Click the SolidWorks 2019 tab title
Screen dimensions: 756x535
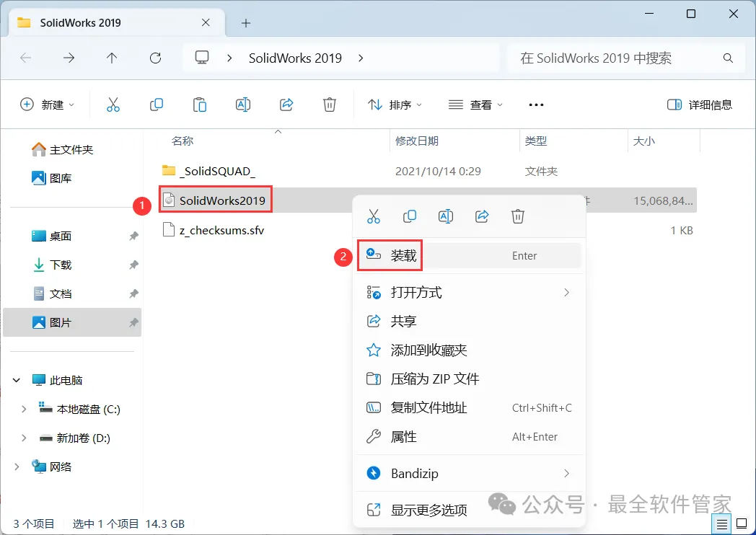click(81, 22)
